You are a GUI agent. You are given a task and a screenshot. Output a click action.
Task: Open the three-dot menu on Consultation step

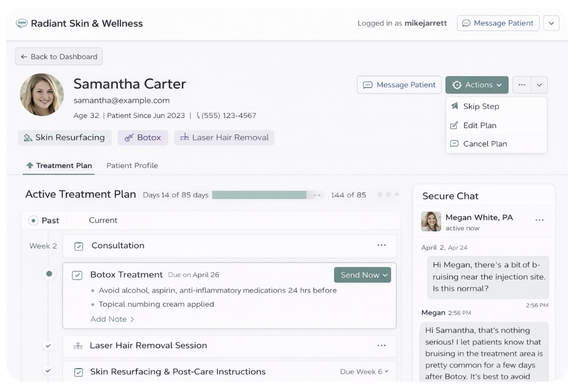[x=382, y=245]
